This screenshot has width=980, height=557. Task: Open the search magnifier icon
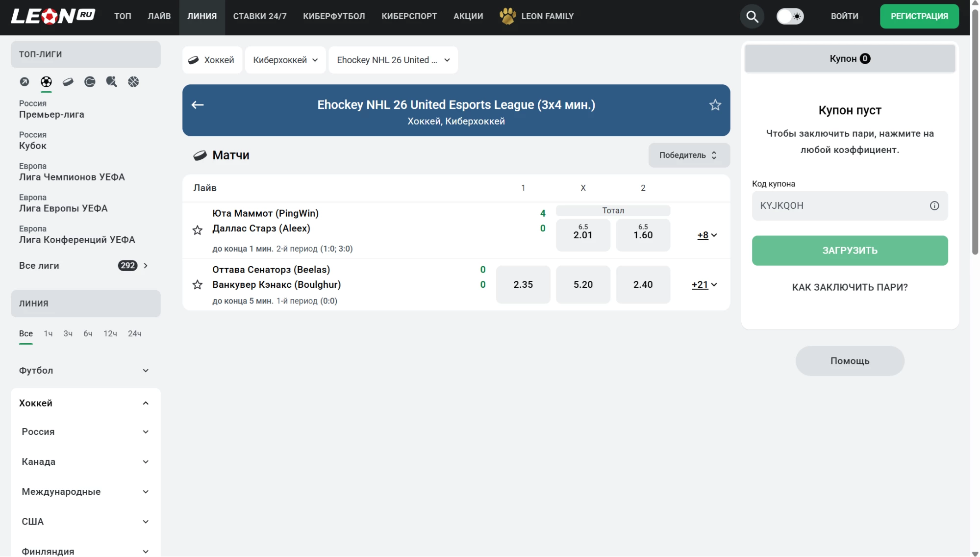pyautogui.click(x=752, y=17)
